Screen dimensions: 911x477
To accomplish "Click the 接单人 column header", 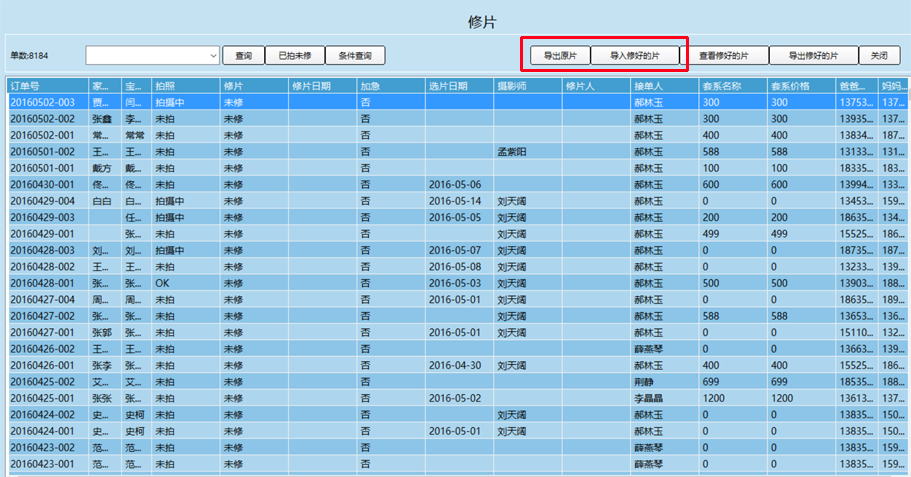I will pos(665,86).
